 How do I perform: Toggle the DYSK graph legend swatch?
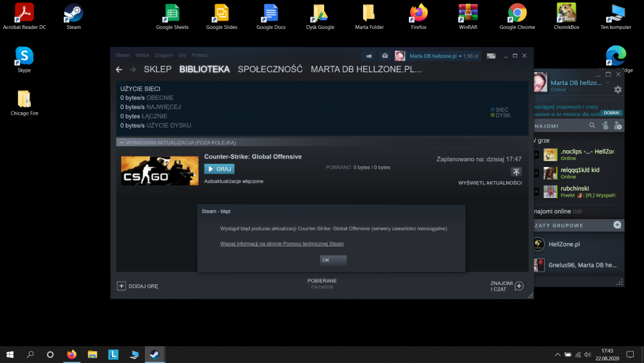coord(493,115)
